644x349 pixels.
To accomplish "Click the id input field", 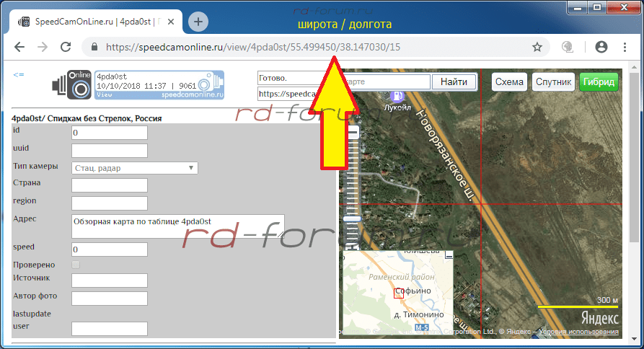I will tap(109, 133).
